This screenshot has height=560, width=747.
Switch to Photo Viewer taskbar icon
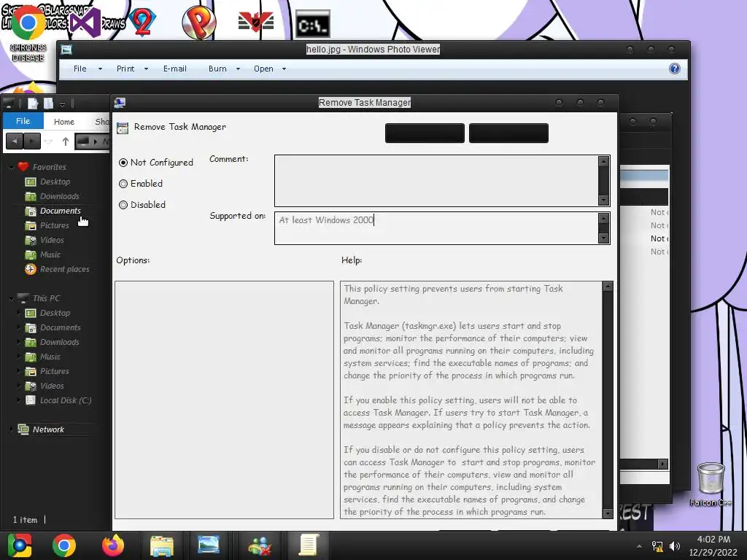pyautogui.click(x=209, y=545)
